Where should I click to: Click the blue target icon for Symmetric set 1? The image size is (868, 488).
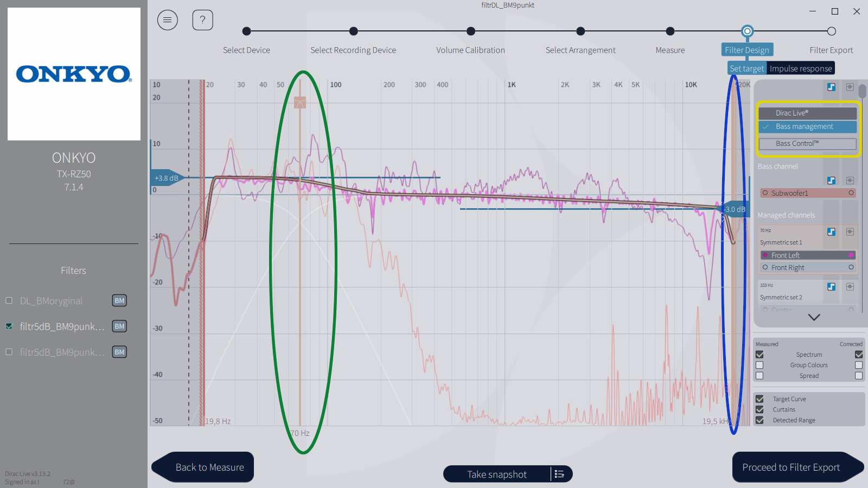click(x=831, y=232)
